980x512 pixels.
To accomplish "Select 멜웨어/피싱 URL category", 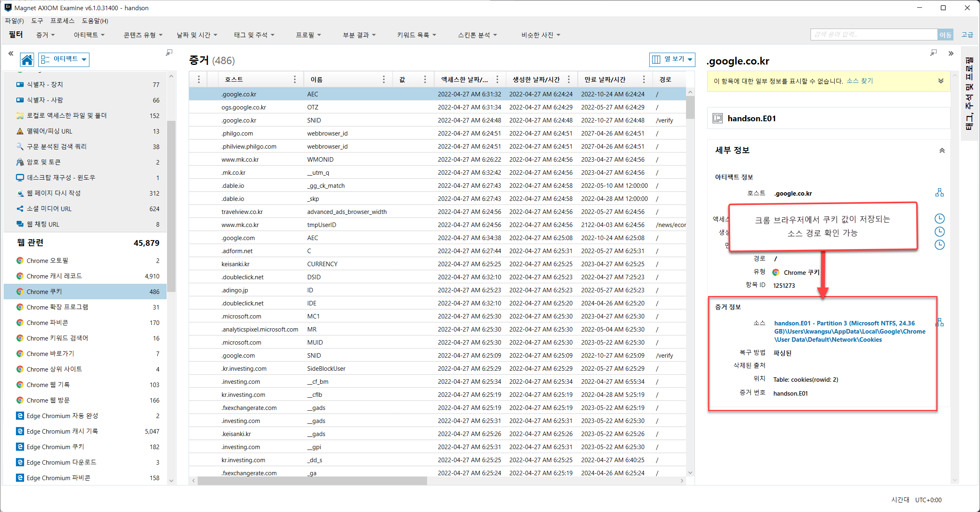I will tap(85, 131).
